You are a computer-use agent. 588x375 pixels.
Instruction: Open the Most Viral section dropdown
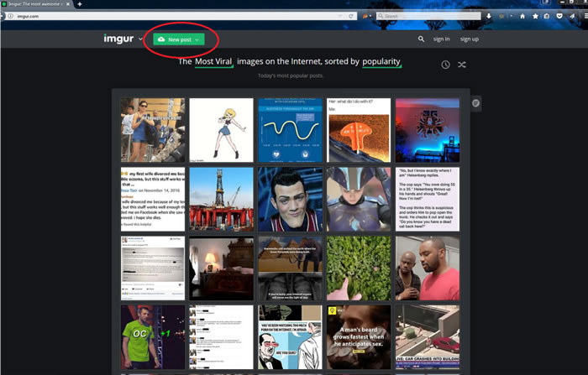(213, 62)
